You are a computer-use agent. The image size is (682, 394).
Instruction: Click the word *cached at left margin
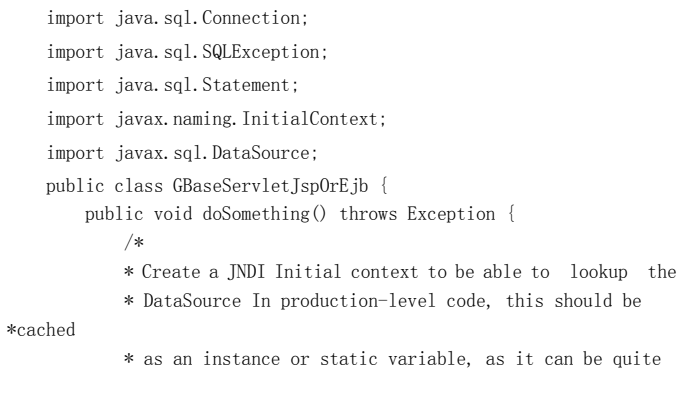point(41,330)
